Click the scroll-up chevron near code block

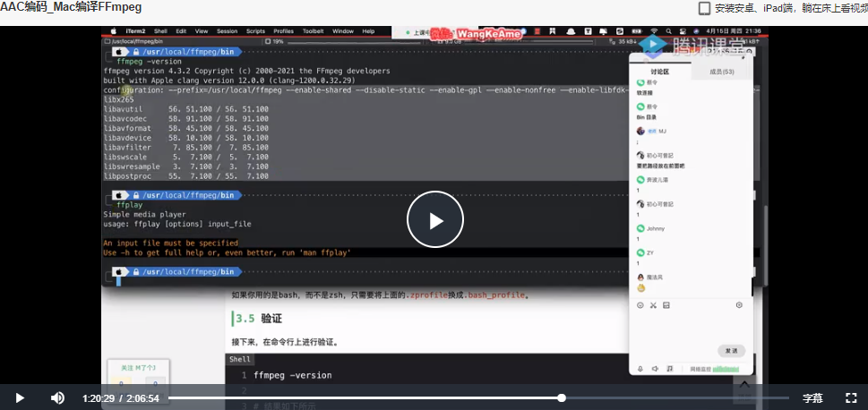click(744, 384)
